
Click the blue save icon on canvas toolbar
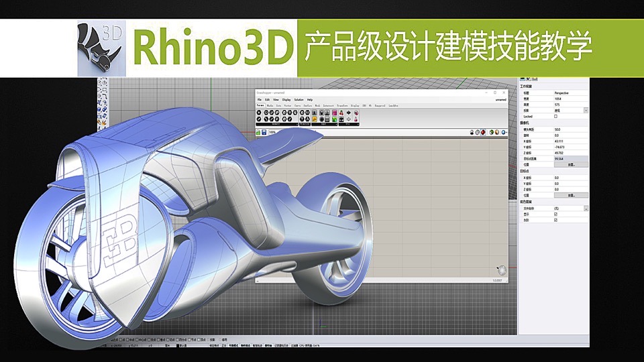tap(264, 132)
